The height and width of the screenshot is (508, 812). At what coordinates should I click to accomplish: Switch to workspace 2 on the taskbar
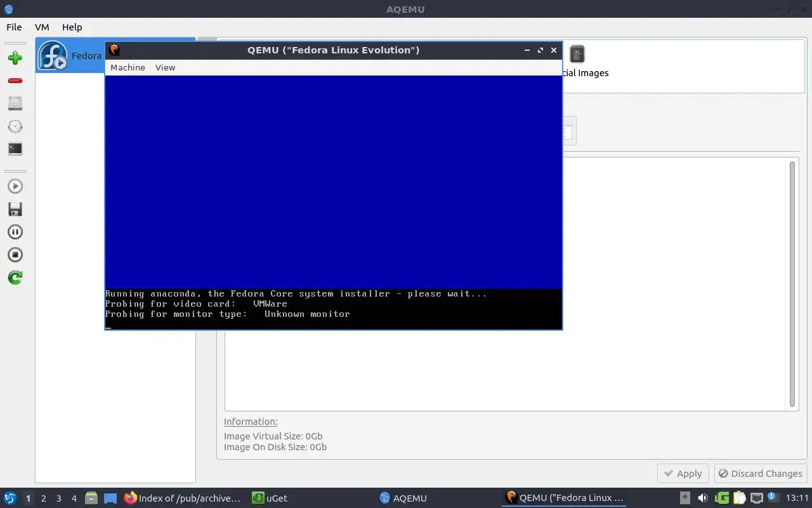click(43, 498)
